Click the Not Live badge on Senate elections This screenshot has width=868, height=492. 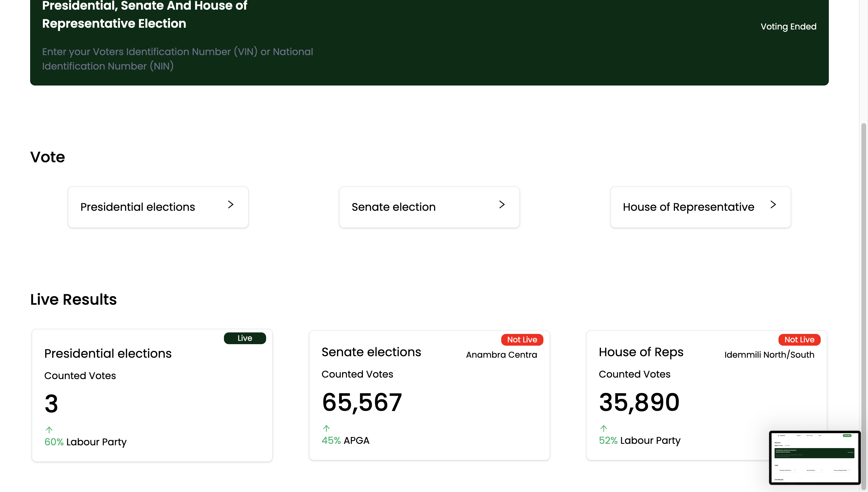522,340
